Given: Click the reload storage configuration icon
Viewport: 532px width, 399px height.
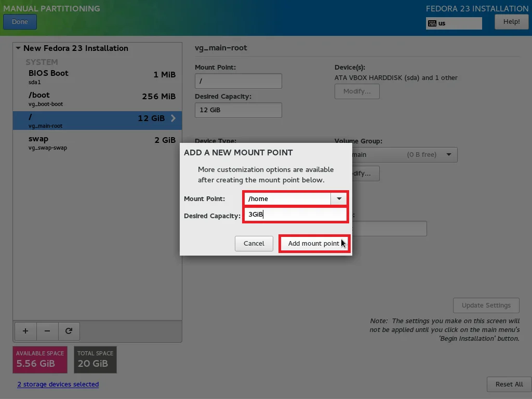Looking at the screenshot, I should point(69,331).
